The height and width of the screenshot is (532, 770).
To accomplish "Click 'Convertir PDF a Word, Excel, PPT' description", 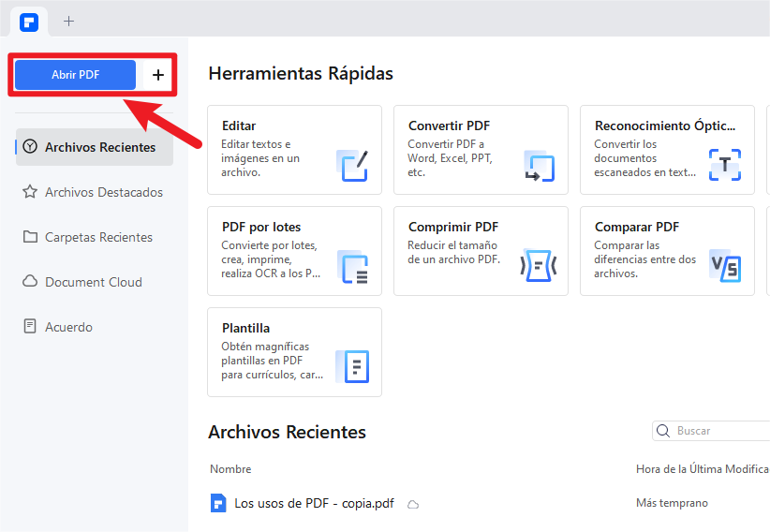I will coord(450,158).
